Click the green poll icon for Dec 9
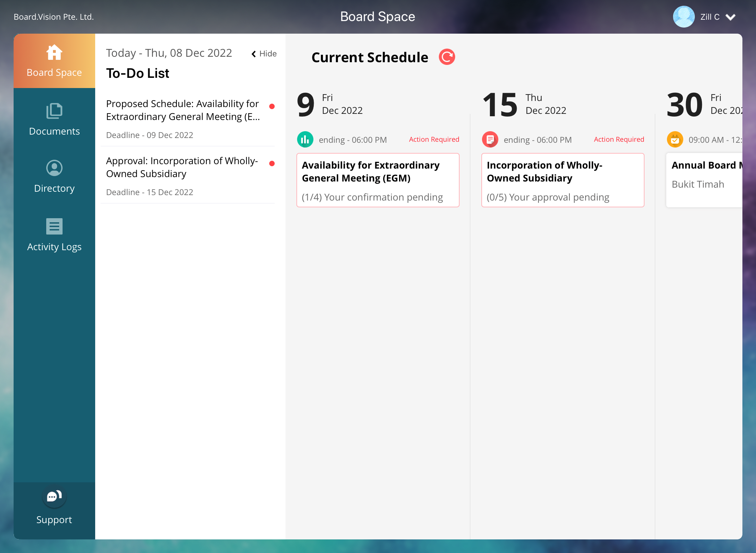 (x=305, y=139)
